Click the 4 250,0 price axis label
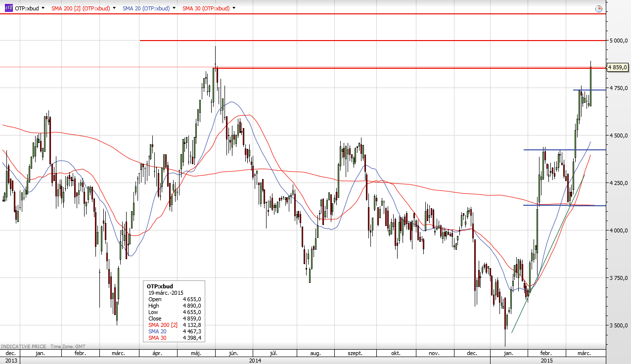The width and height of the screenshot is (631, 364). (x=619, y=183)
